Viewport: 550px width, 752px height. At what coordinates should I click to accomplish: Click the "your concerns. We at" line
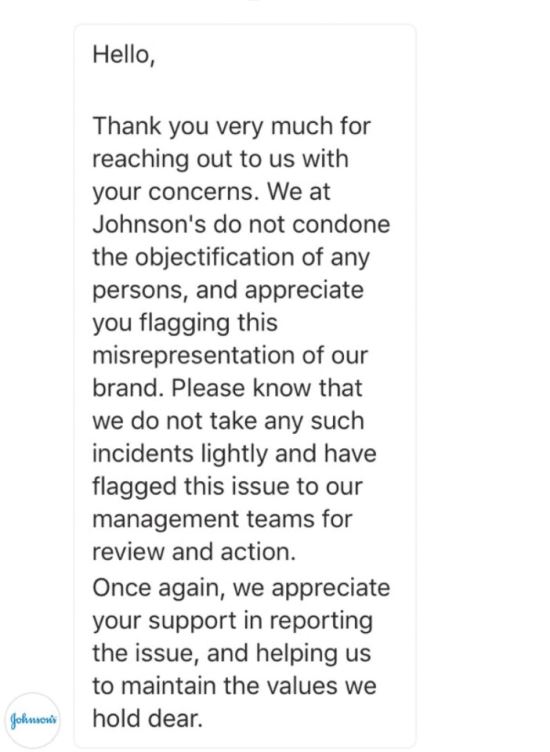[211, 192]
